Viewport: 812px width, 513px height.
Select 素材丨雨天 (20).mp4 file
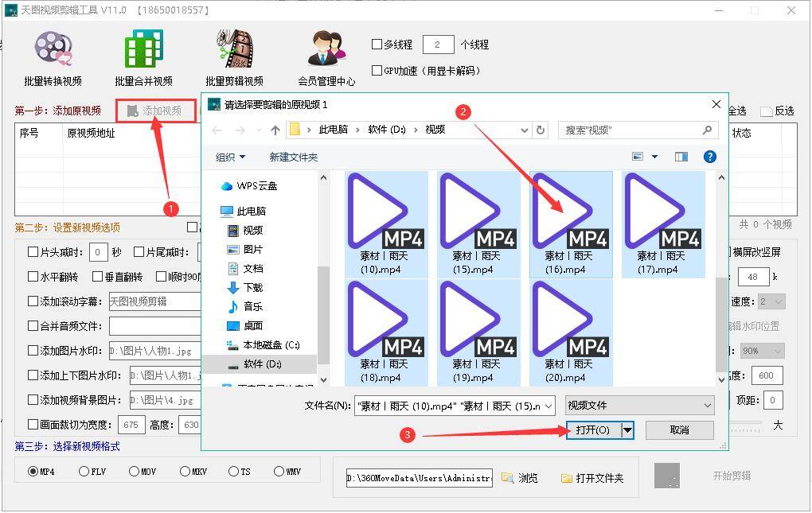[571, 332]
